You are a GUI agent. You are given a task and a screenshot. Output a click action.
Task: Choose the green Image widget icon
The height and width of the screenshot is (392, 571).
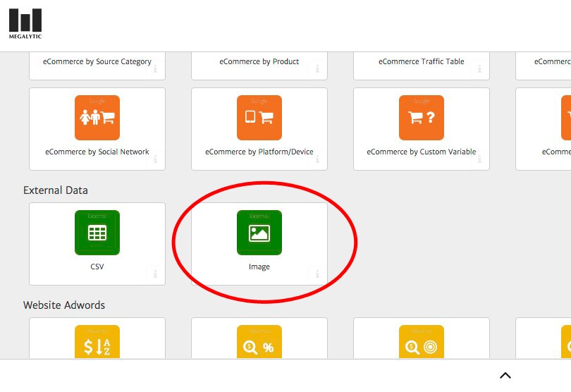pos(259,233)
